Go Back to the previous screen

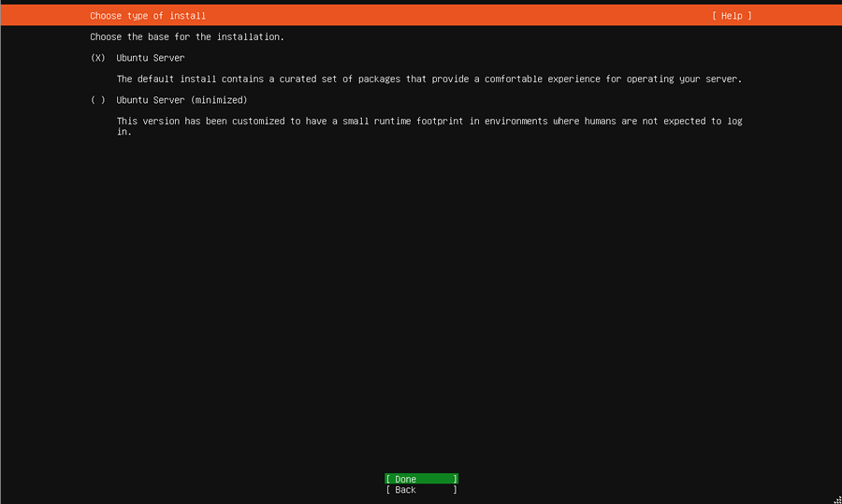pyautogui.click(x=422, y=490)
